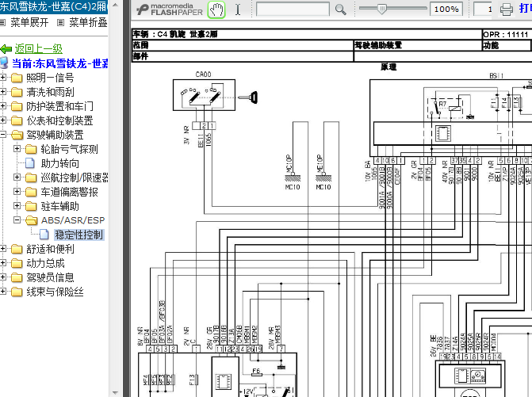Select the text selection cursor tool
Image resolution: width=532 pixels, height=397 pixels.
tap(238, 10)
